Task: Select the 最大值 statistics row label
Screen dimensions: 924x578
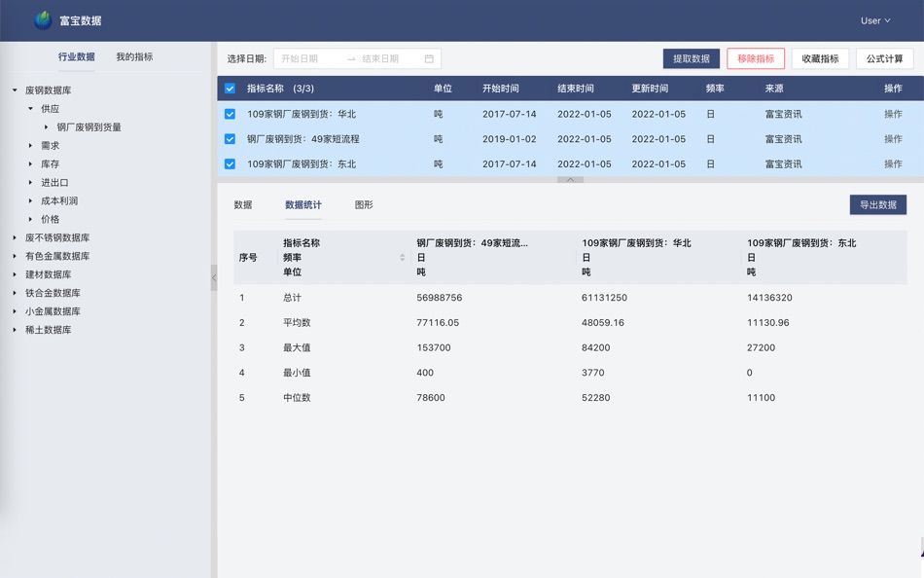Action: point(297,347)
